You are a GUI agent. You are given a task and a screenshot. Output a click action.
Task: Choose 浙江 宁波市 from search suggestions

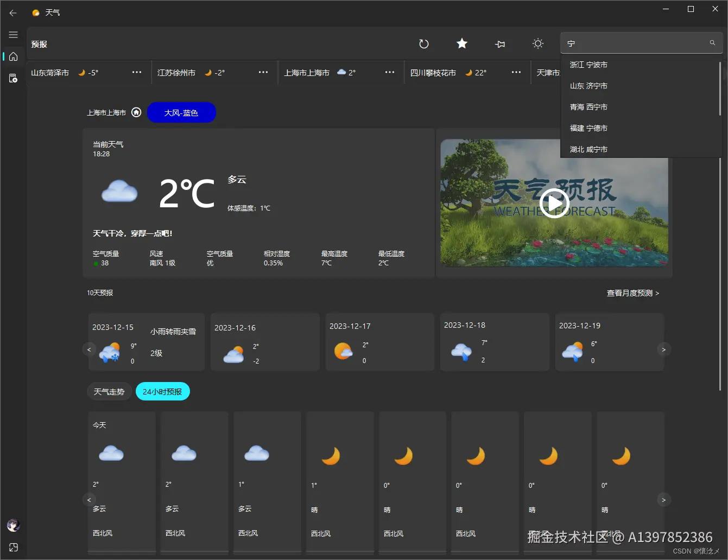[x=588, y=64]
